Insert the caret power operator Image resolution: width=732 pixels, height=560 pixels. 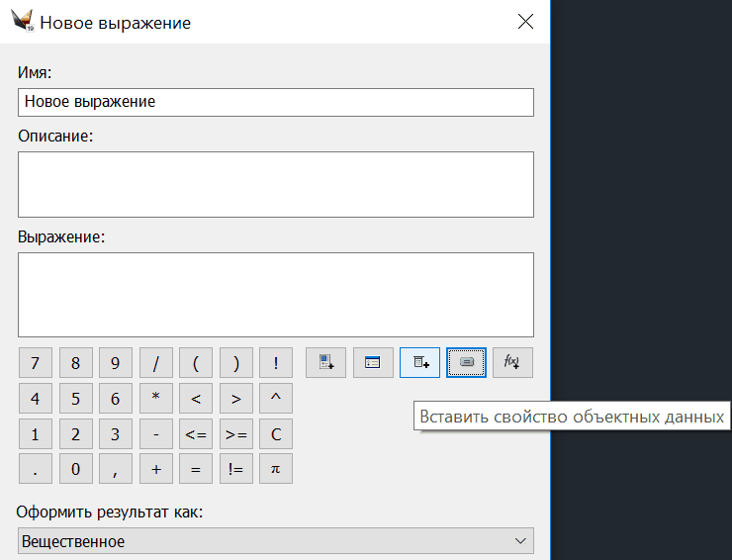point(276,399)
